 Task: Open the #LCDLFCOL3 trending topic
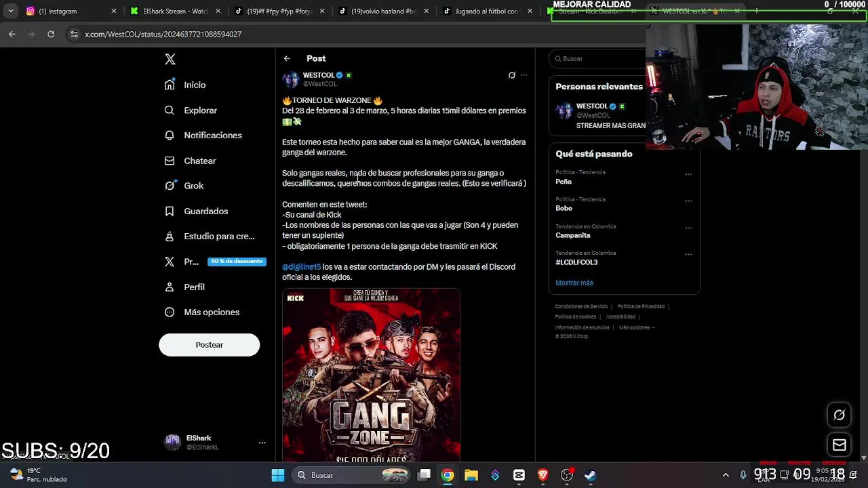[576, 262]
